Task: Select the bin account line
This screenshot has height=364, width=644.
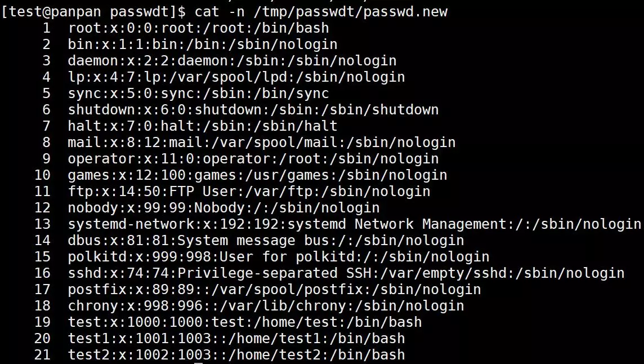Action: click(203, 45)
